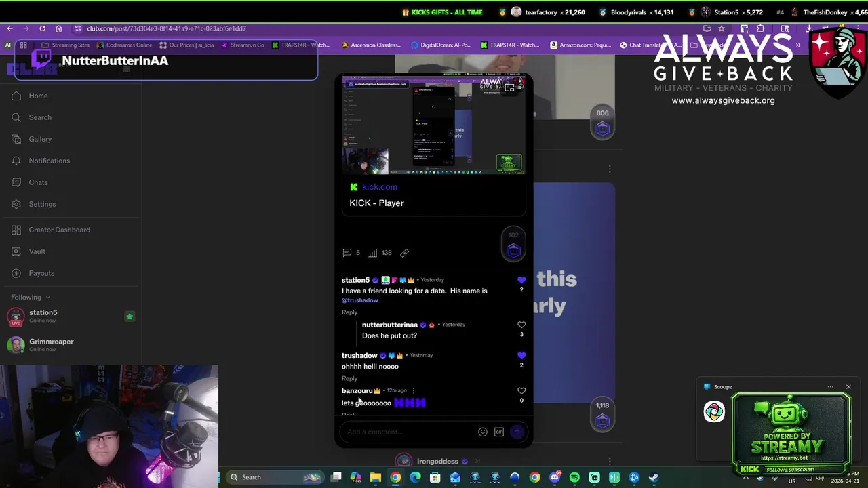
Task: Click the browser home icon
Action: pyautogui.click(x=58, y=28)
